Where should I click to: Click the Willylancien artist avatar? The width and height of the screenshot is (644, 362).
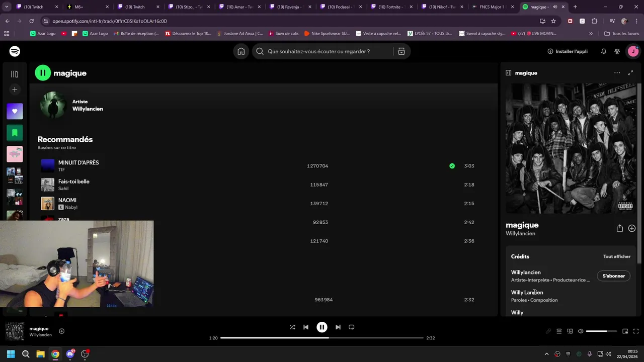(x=53, y=105)
